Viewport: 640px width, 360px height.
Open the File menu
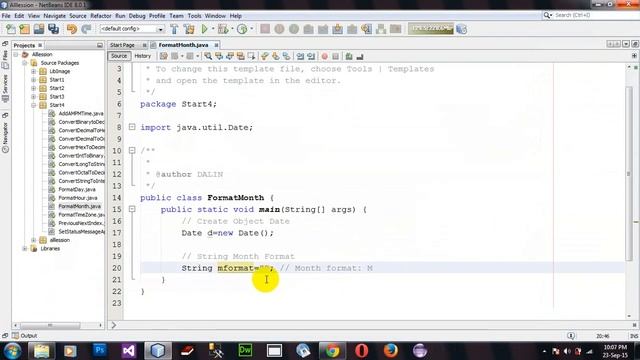tap(6, 16)
